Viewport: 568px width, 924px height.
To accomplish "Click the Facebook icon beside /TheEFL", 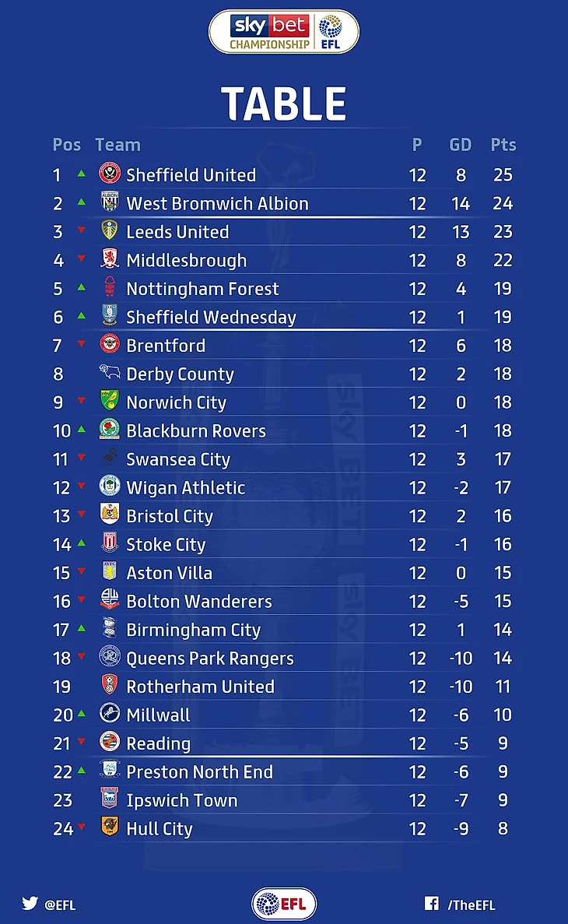I will pyautogui.click(x=431, y=904).
